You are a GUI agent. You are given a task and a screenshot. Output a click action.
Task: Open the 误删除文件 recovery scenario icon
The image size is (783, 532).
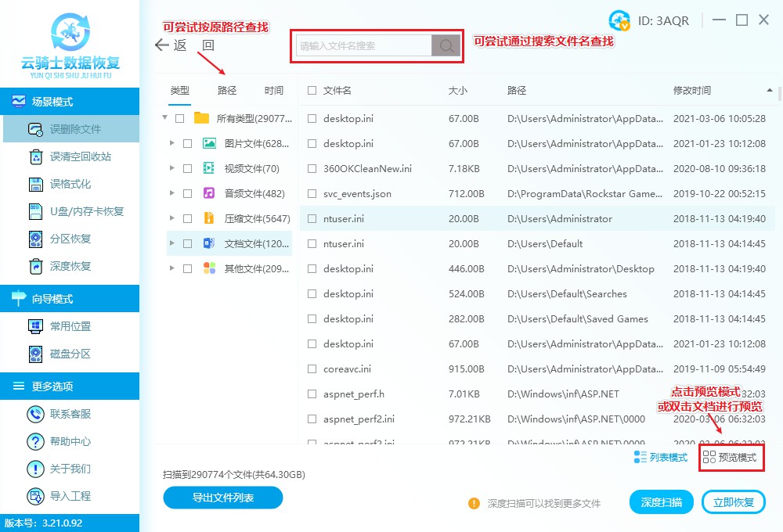tap(35, 129)
